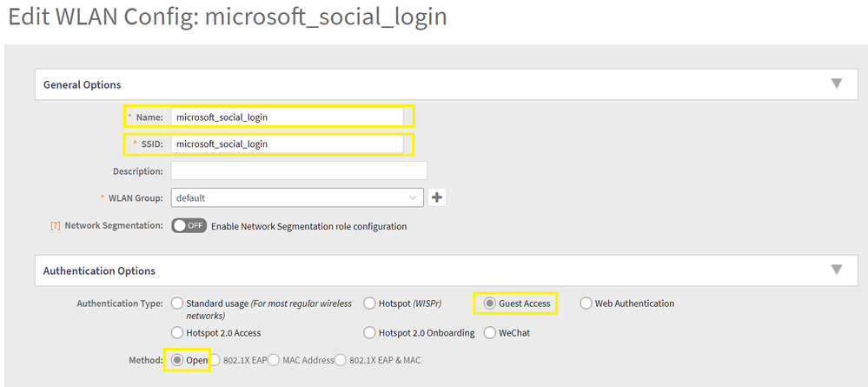Select Web Authentication radio option
The height and width of the screenshot is (387, 868).
(x=586, y=304)
